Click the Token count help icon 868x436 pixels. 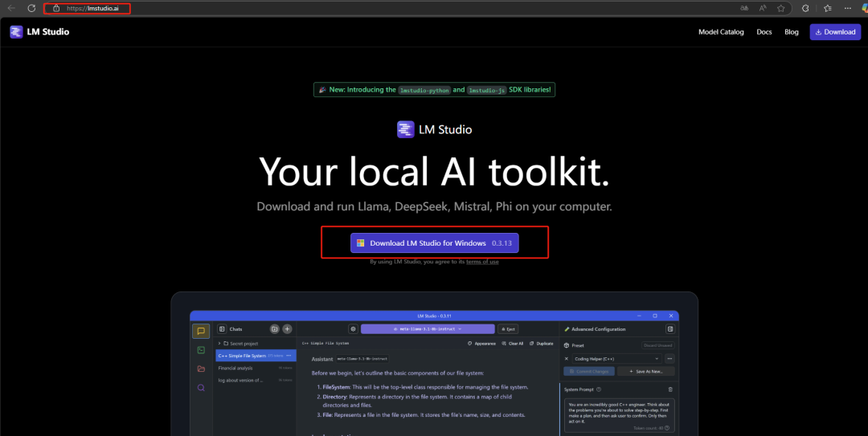pyautogui.click(x=667, y=428)
